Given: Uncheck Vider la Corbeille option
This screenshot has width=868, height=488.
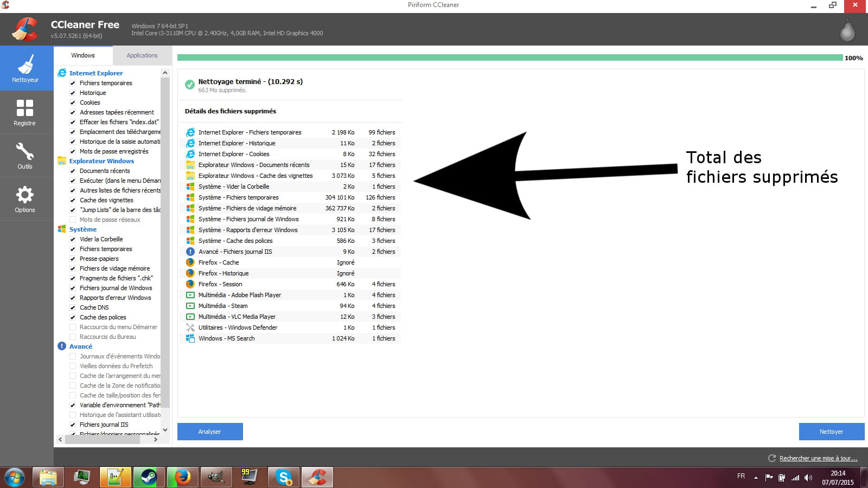Looking at the screenshot, I should coord(73,239).
